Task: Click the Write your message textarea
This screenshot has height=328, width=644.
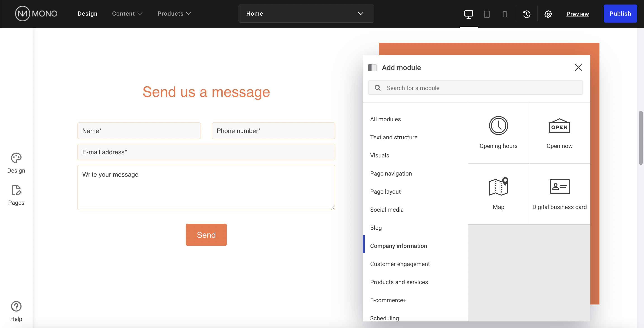Action: pyautogui.click(x=206, y=188)
